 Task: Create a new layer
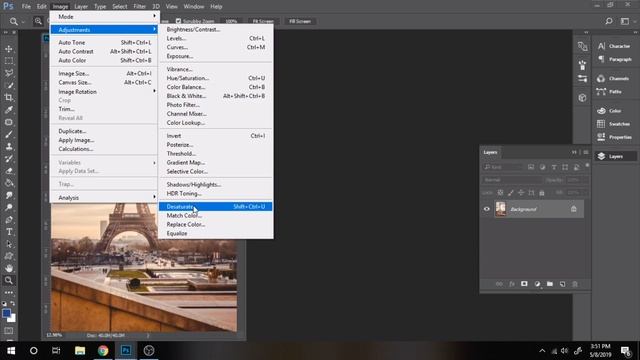tap(562, 284)
